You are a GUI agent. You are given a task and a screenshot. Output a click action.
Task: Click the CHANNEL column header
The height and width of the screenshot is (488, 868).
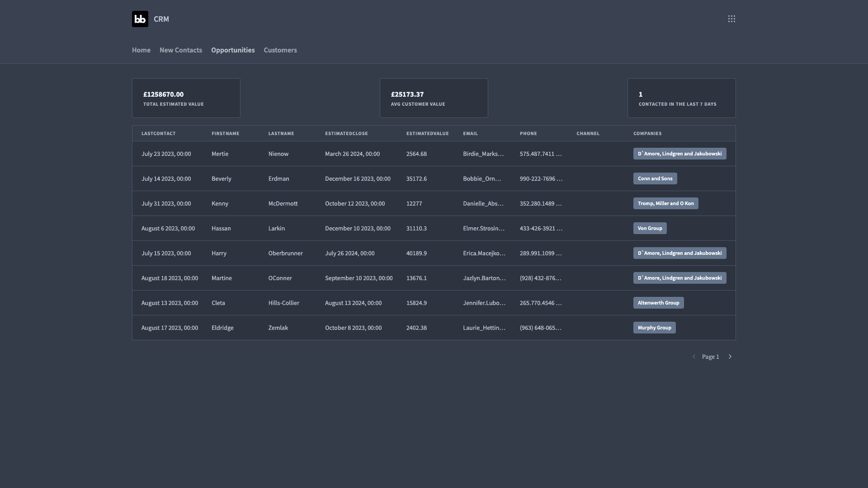coord(588,133)
